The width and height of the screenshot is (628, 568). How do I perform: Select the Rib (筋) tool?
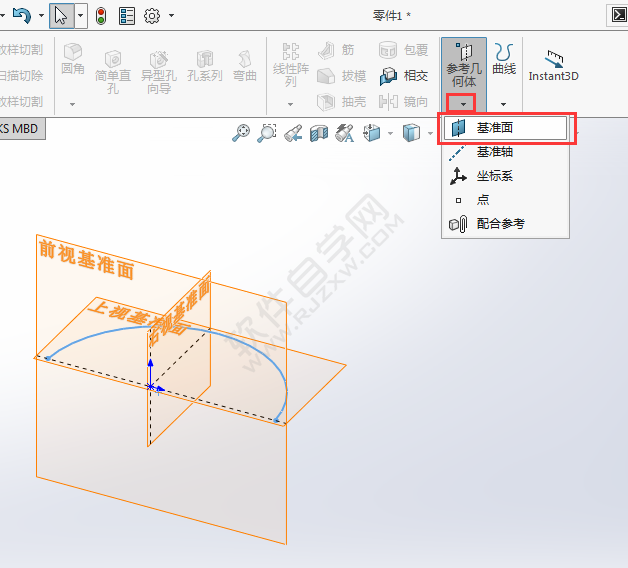pyautogui.click(x=336, y=50)
